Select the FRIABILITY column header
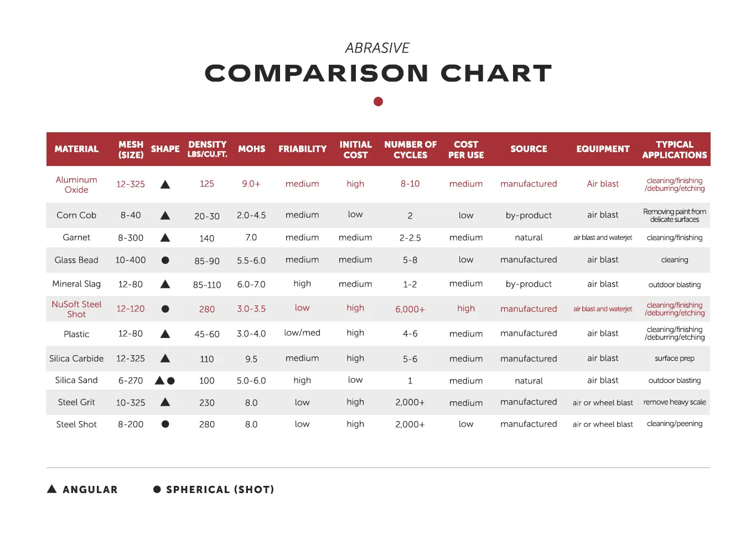Screen dimensions: 756x534 click(x=302, y=149)
